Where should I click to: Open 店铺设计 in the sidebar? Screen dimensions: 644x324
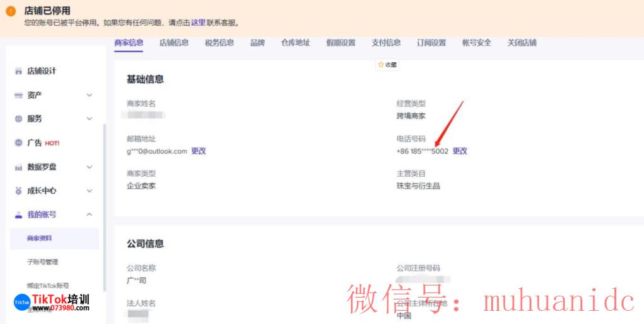click(x=42, y=71)
